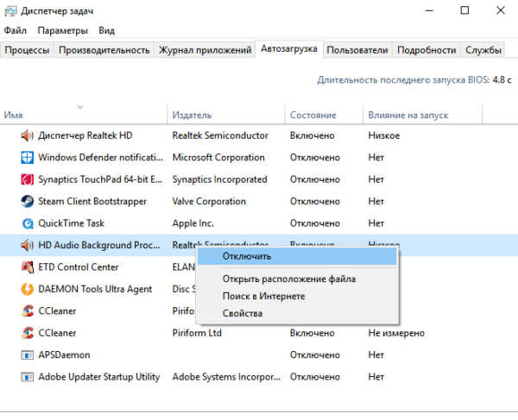
Task: Select the Windows Defender notificati... entry
Action: (x=100, y=157)
